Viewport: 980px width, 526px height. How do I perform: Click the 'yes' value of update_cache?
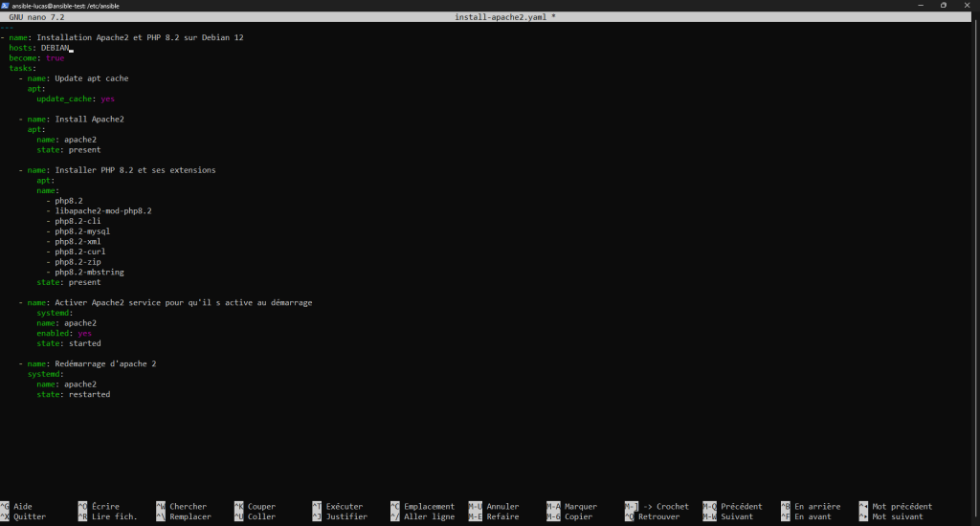pos(107,99)
